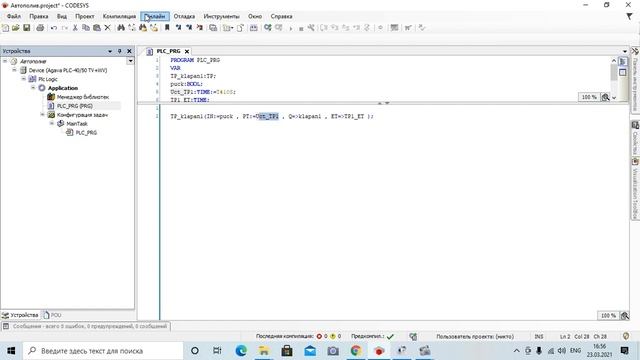Open the Windows Start menu
The height and width of the screenshot is (360, 640).
click(11, 351)
